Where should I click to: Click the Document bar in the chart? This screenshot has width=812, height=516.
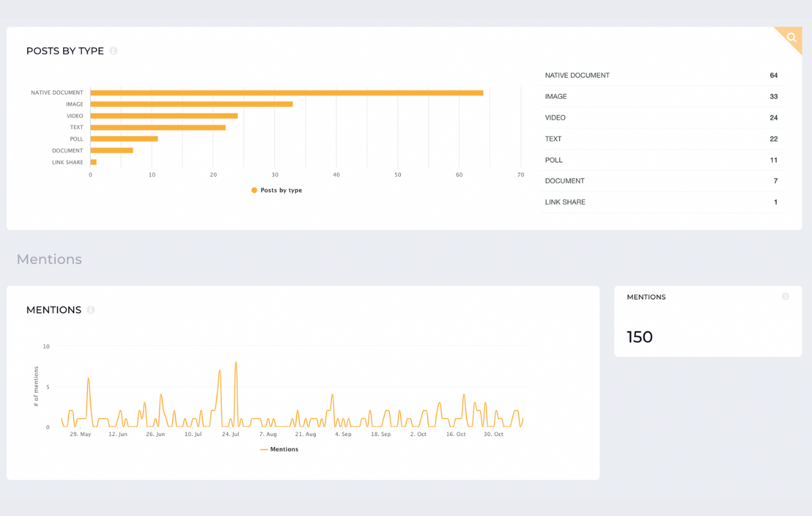click(112, 151)
